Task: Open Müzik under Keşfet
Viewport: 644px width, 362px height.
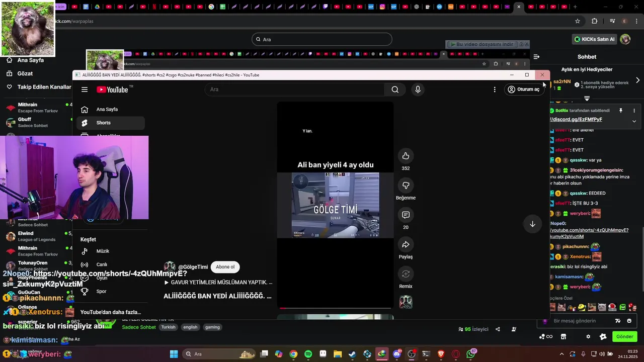Action: pyautogui.click(x=110, y=251)
